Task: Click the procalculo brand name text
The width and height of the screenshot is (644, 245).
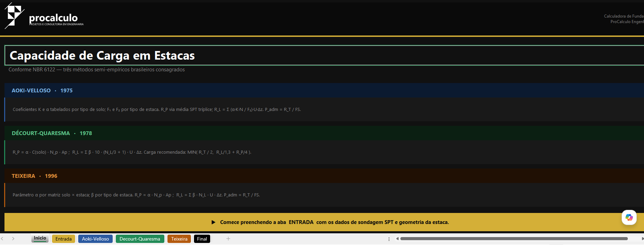Action: tap(53, 18)
